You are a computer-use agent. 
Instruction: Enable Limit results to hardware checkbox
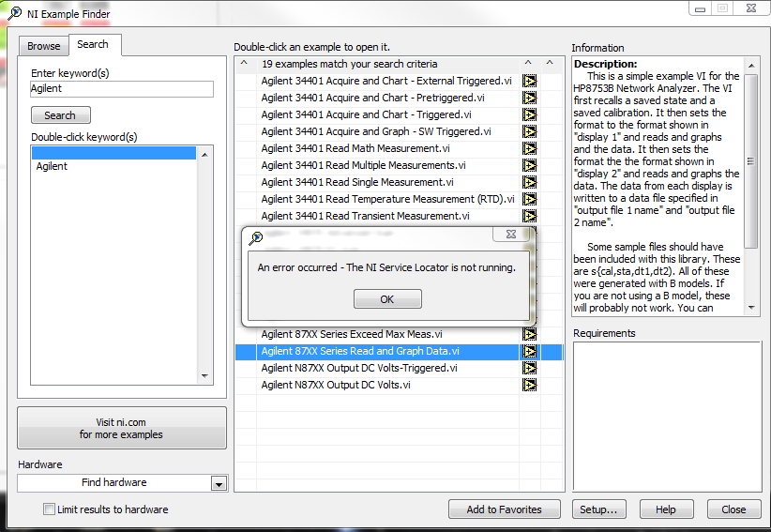pyautogui.click(x=49, y=509)
